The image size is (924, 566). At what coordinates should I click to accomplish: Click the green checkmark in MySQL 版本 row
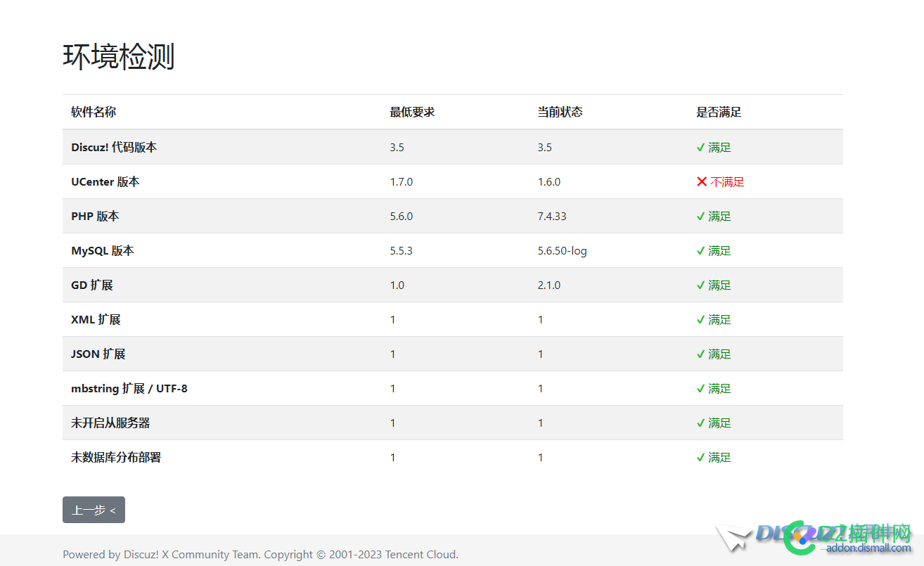(x=700, y=250)
